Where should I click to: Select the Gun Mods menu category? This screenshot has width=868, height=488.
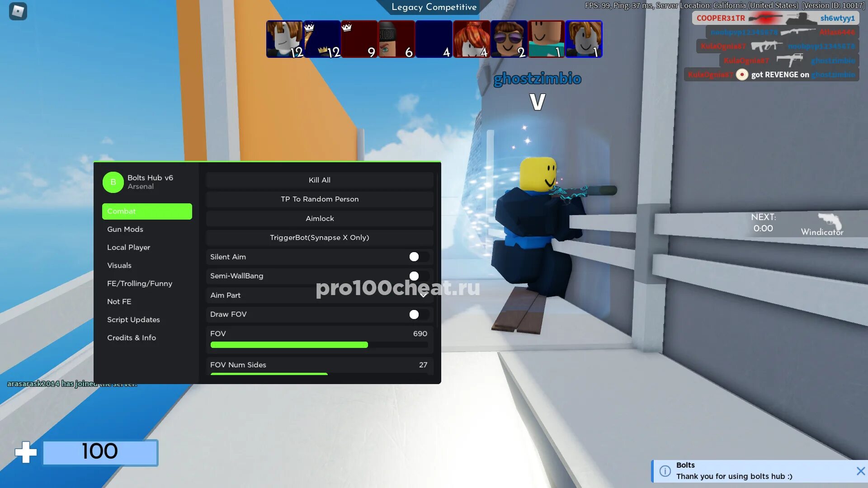(125, 229)
